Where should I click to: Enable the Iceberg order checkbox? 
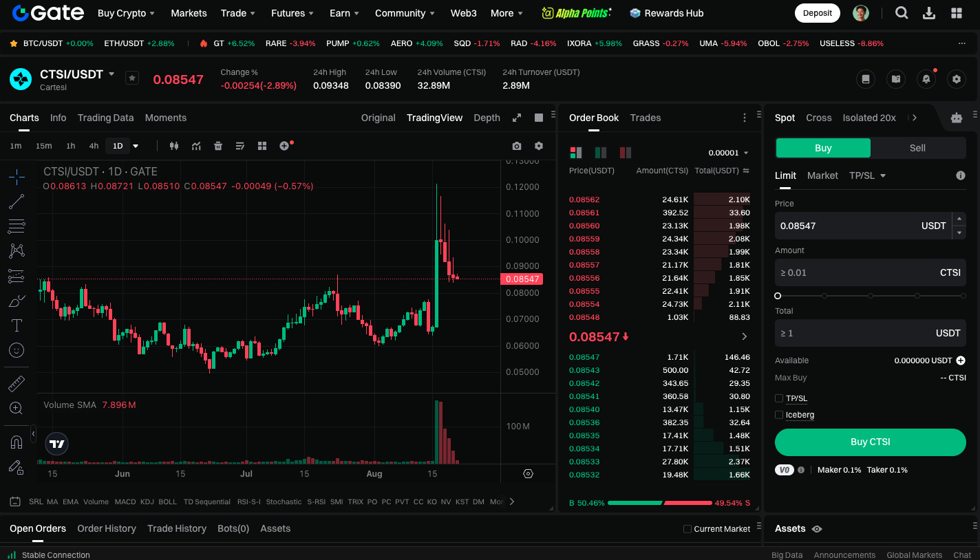pos(779,415)
